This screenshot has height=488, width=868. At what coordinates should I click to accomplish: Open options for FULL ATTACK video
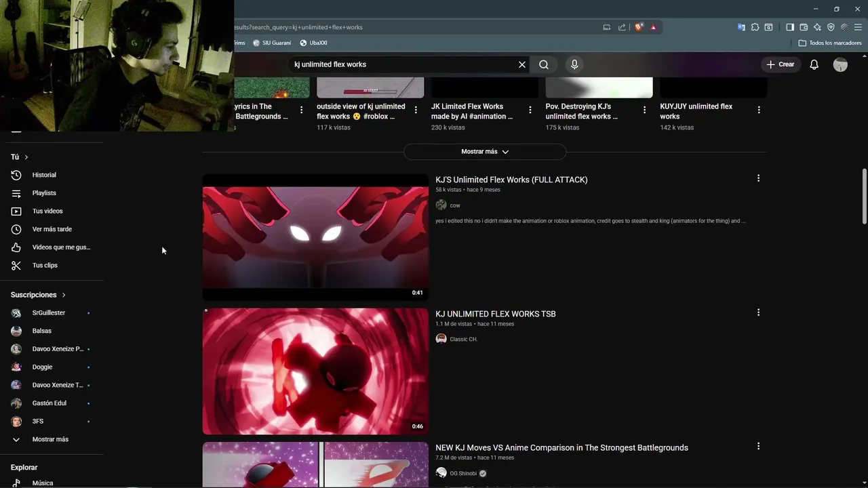pos(758,178)
